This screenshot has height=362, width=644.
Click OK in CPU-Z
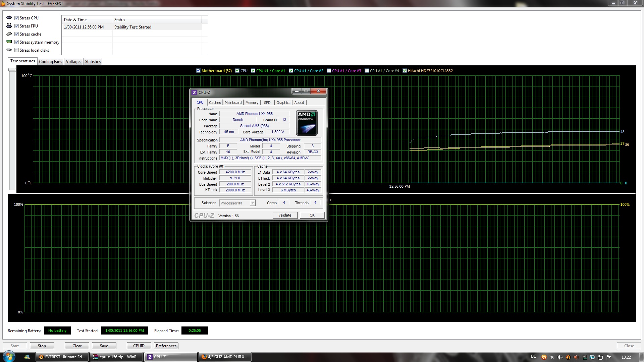[312, 215]
